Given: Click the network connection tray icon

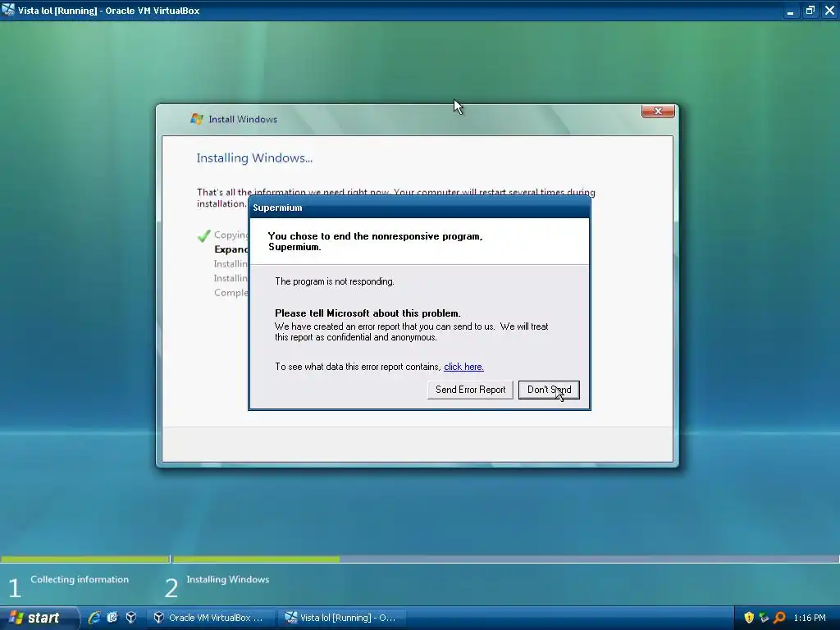Looking at the screenshot, I should pos(764,618).
